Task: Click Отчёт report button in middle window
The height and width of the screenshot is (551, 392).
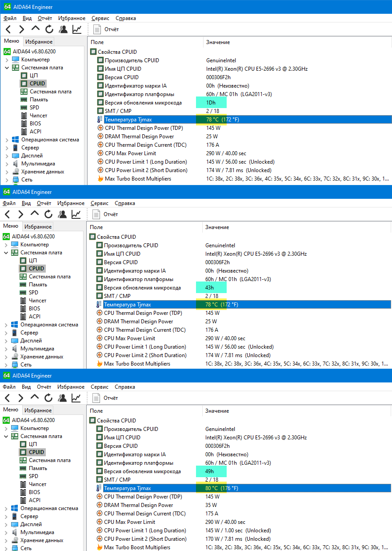Action: coord(105,214)
